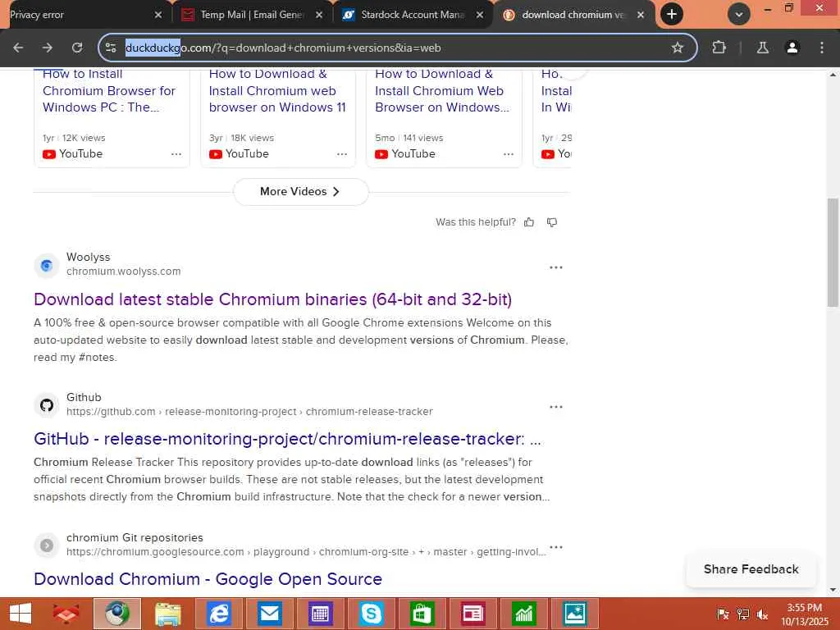Open chromium.woolyss.com URL text
840x630 pixels.
tap(123, 271)
